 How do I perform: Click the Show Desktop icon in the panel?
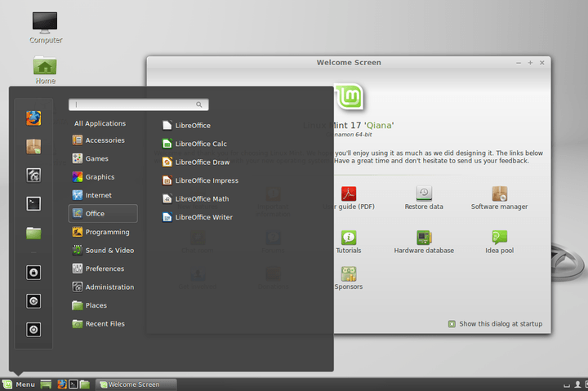click(46, 384)
